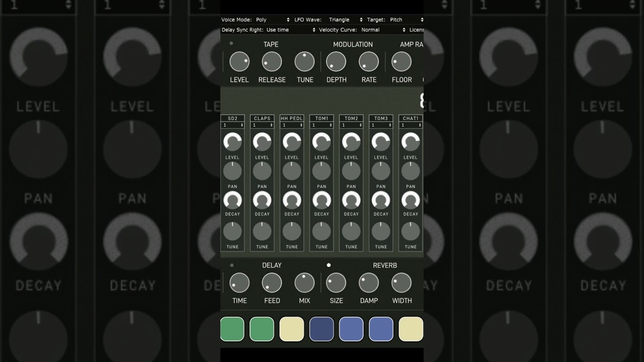Trigger the blue pad under TOM3
The width and height of the screenshot is (644, 362).
click(x=381, y=329)
